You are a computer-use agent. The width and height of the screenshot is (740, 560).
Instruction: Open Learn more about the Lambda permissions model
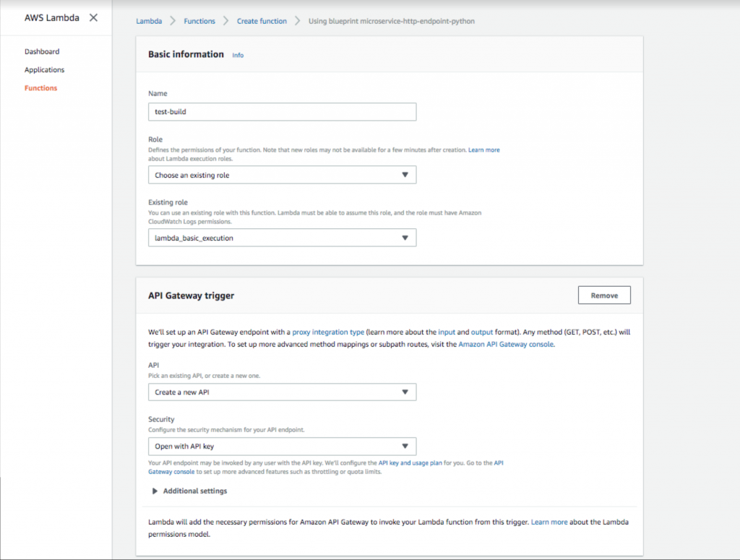549,521
